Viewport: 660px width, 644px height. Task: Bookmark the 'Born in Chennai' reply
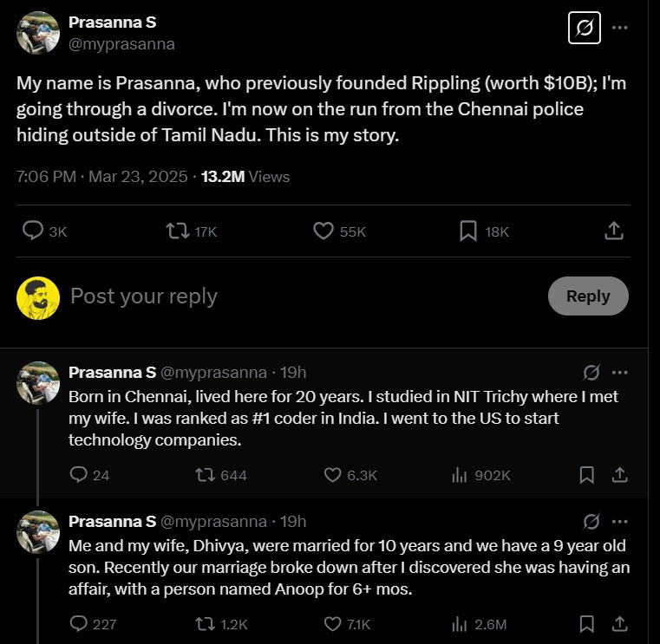point(586,475)
